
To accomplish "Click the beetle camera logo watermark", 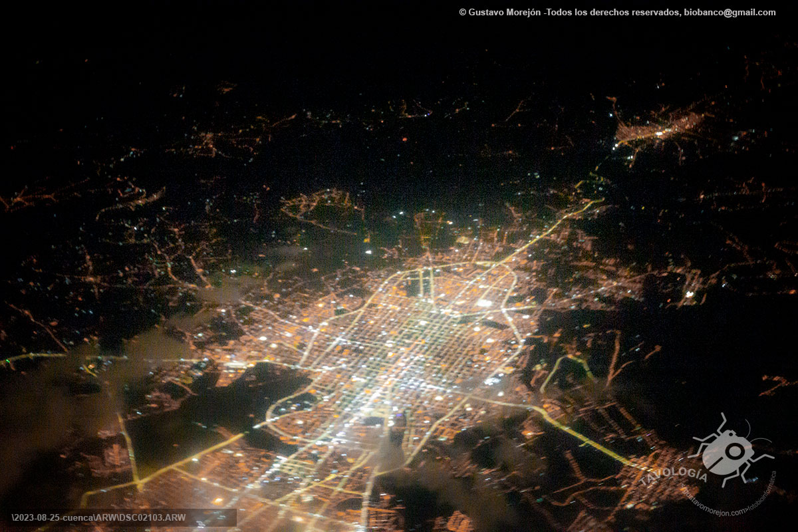I will point(729,452).
